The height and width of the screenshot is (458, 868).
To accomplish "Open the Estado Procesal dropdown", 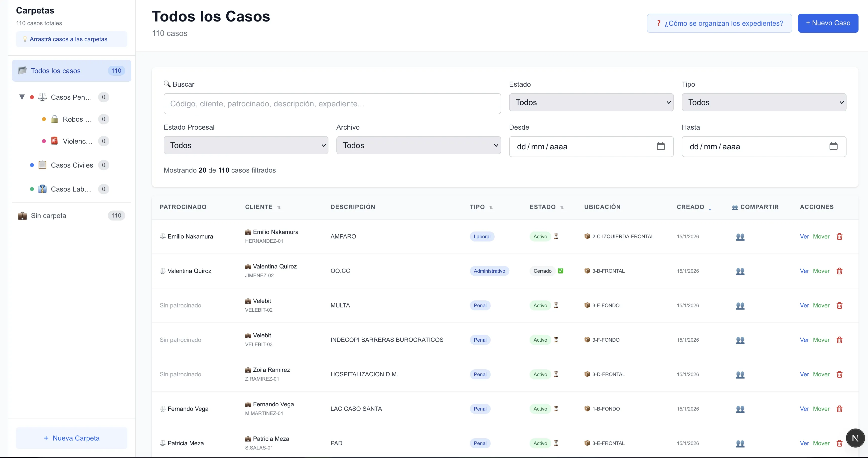I will coord(245,145).
